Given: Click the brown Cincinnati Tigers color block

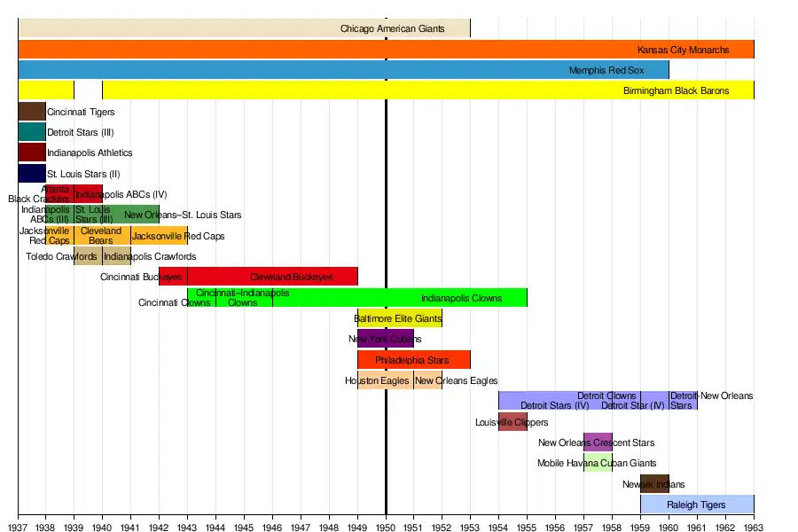Looking at the screenshot, I should 32,112.
